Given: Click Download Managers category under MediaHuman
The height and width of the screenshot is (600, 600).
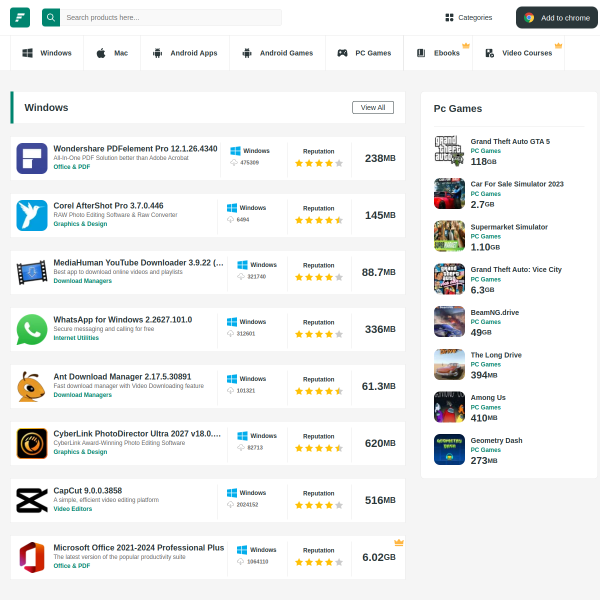Looking at the screenshot, I should (83, 281).
